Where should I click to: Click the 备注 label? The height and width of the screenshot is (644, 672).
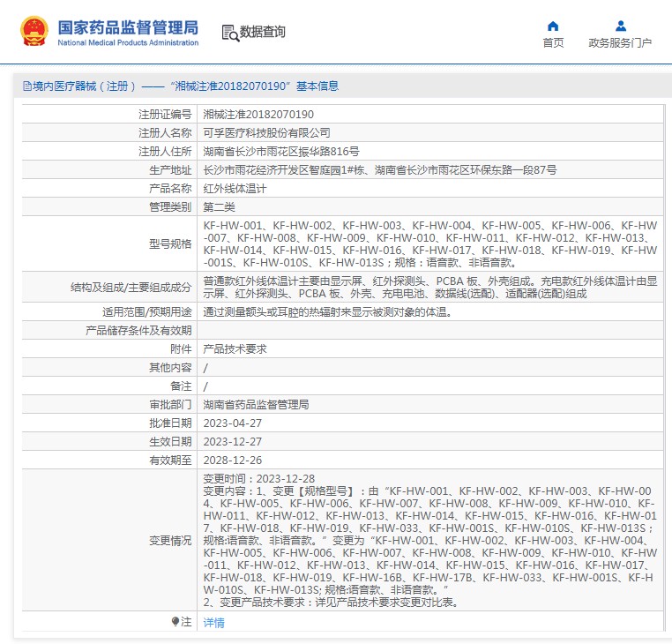181,386
